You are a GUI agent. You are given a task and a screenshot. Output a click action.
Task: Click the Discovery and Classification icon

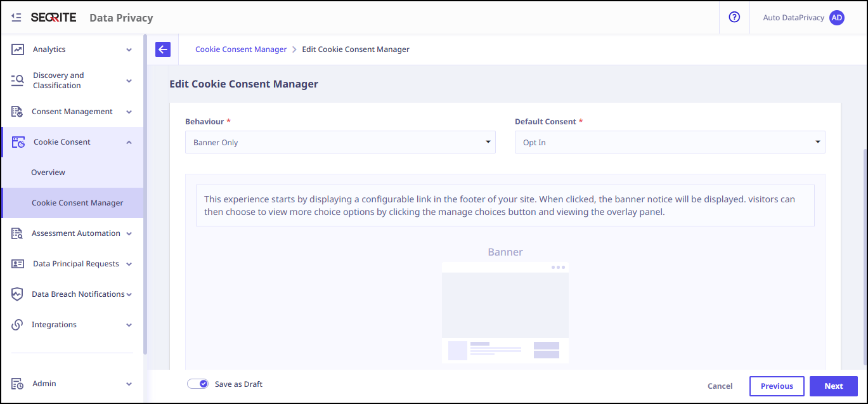[18, 81]
